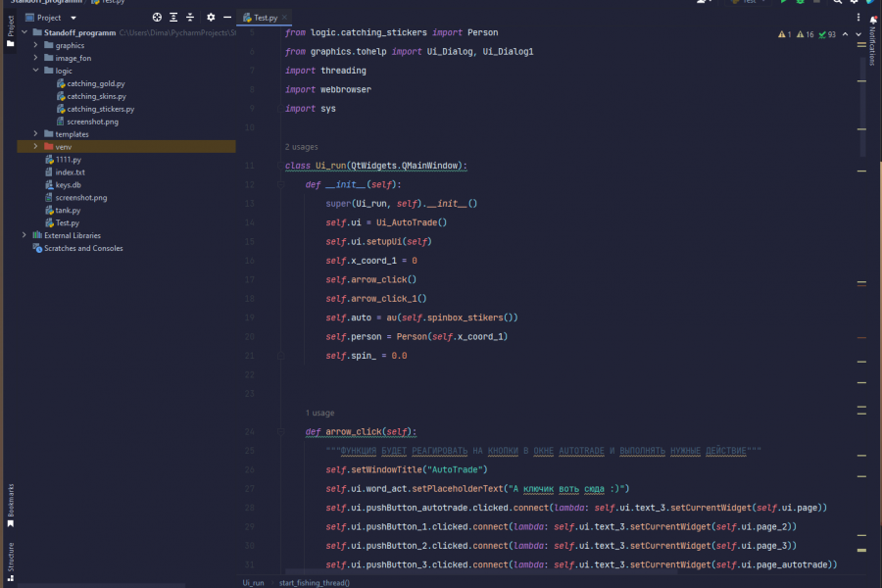Click the Search Everywhere magnifier icon
The height and width of the screenshot is (588, 882).
(838, 2)
